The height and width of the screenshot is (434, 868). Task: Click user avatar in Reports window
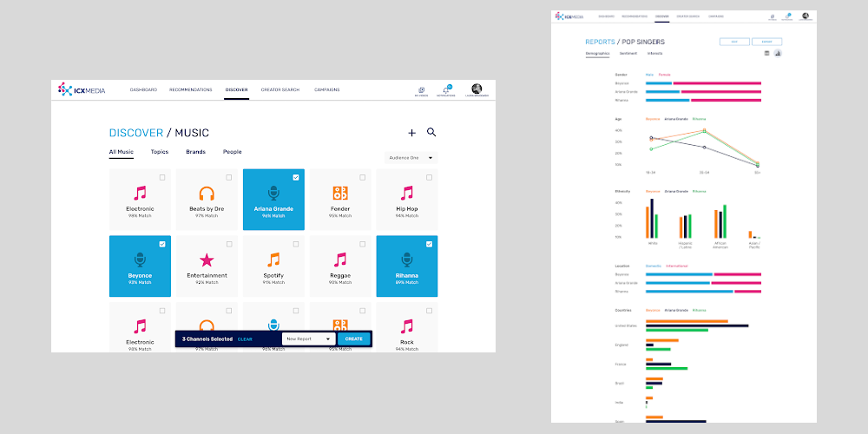[806, 16]
